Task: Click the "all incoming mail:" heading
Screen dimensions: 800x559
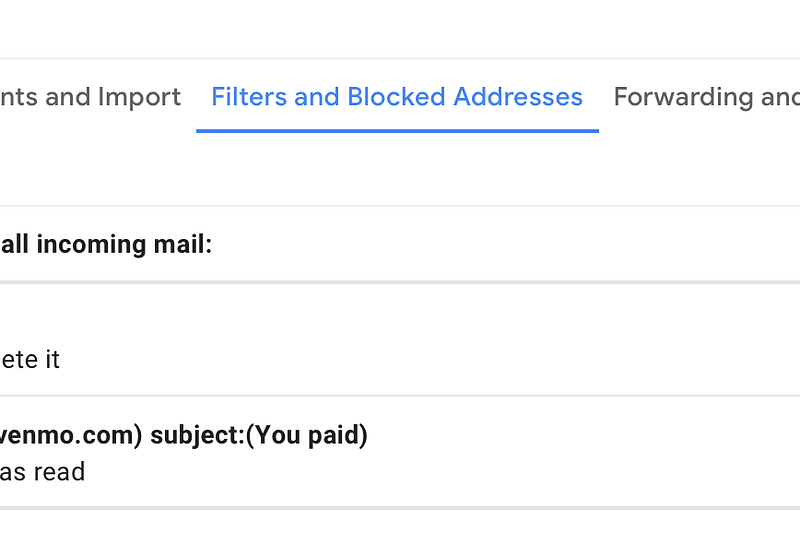Action: pyautogui.click(x=106, y=244)
